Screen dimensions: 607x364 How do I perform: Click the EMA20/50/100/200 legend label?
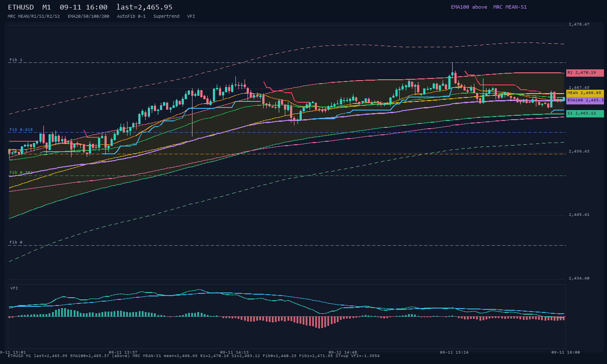click(88, 16)
